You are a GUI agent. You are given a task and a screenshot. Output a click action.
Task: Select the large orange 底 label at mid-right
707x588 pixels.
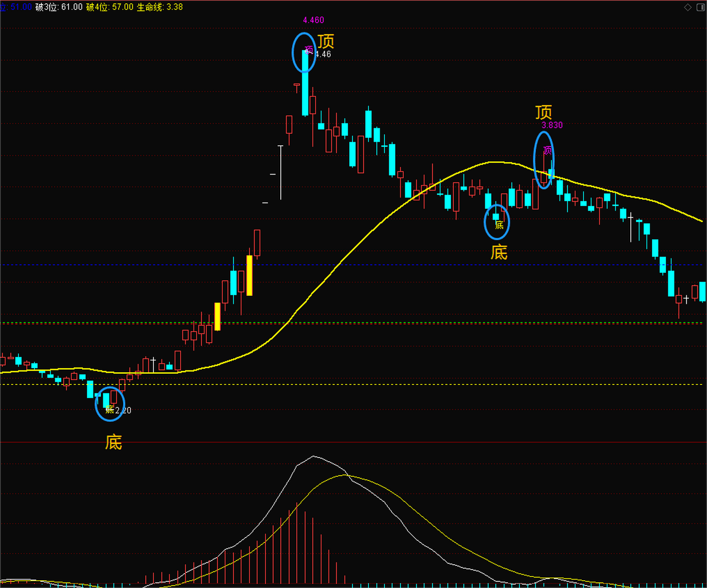(x=499, y=253)
